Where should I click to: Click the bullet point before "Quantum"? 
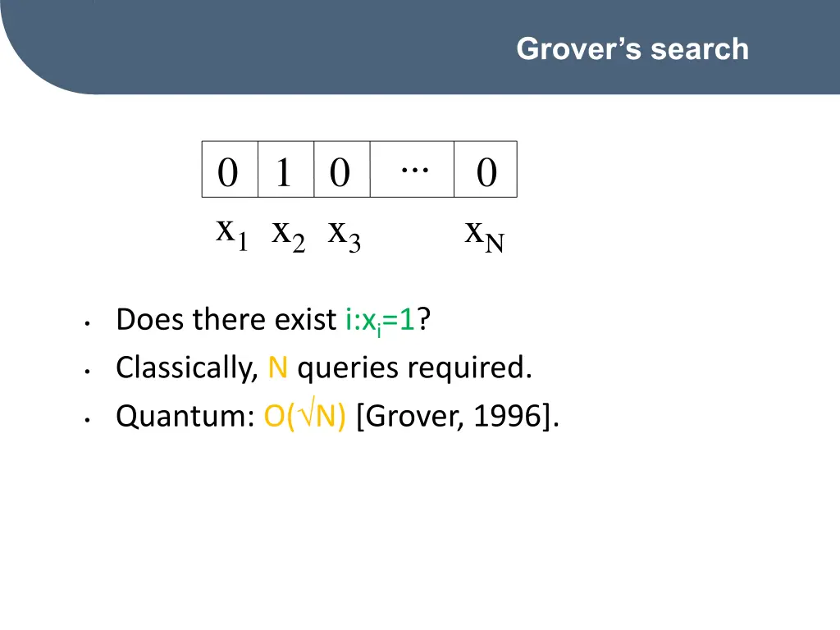point(86,422)
